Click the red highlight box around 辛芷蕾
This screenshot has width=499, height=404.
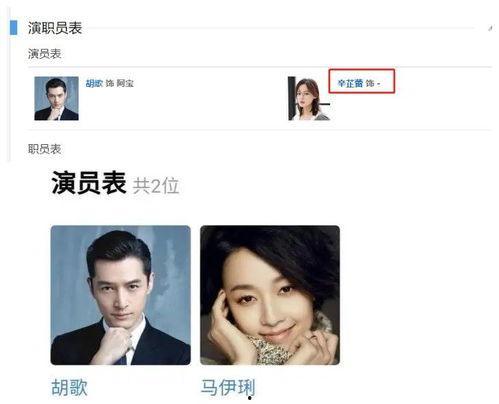point(362,81)
